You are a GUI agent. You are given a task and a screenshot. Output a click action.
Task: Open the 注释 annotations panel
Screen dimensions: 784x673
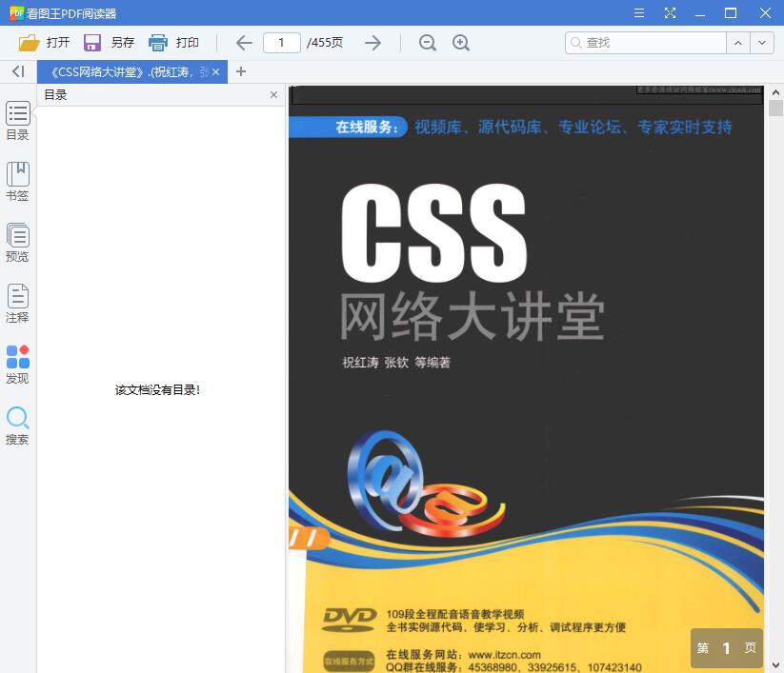(17, 304)
